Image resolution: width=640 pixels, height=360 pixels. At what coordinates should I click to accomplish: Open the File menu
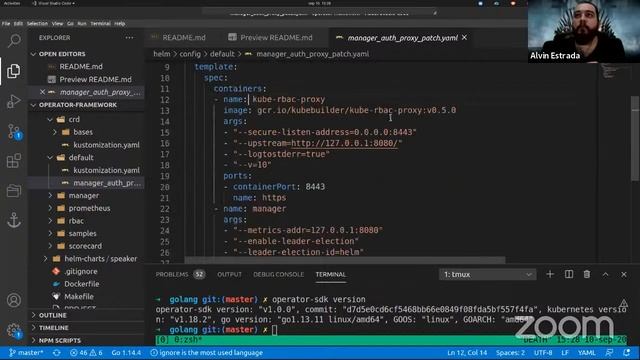[x=6, y=24]
